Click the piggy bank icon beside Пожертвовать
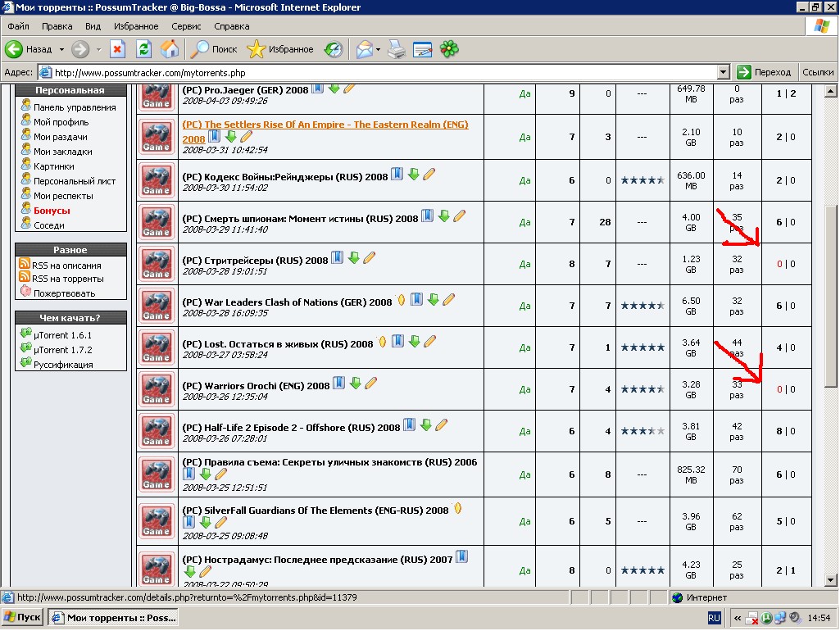 [25, 291]
